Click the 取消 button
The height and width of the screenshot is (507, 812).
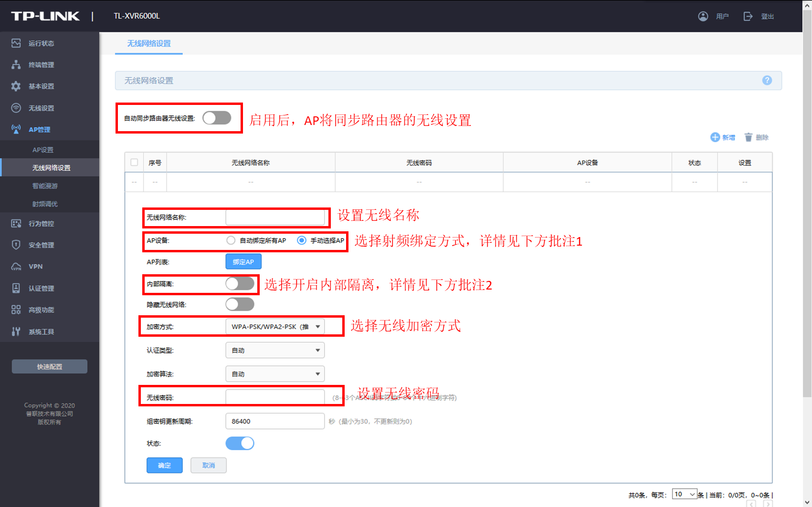tap(209, 465)
